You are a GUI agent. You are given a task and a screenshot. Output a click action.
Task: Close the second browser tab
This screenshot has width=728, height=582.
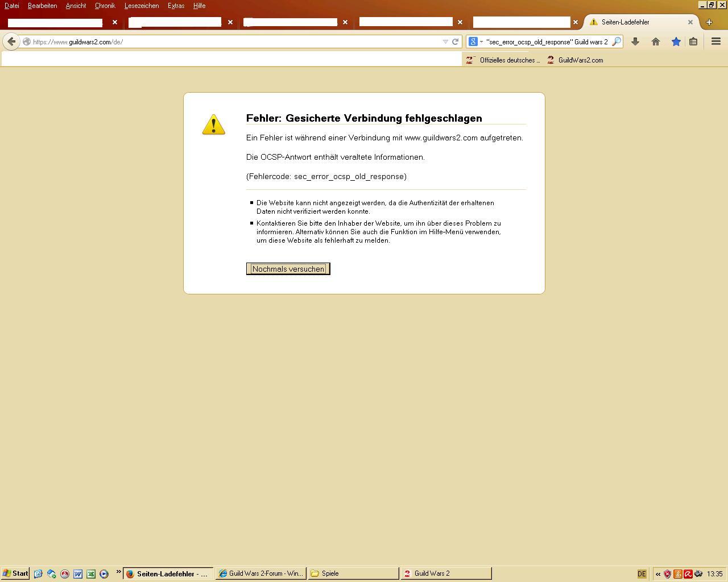230,22
